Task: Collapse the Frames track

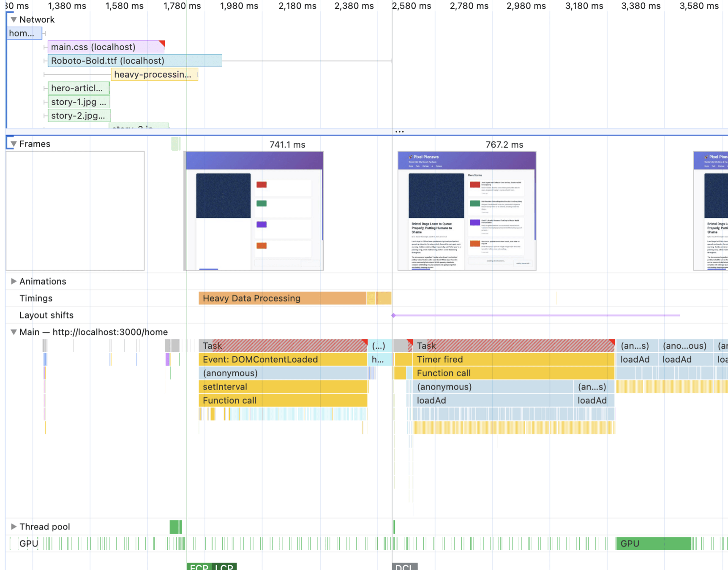Action: tap(14, 144)
